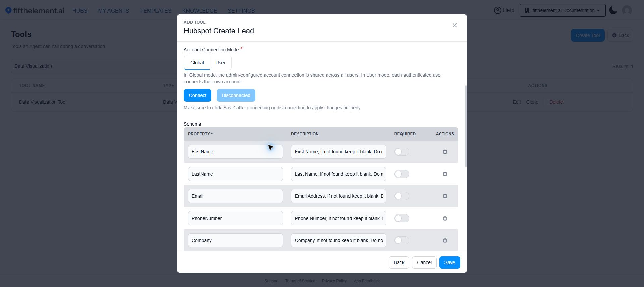Click the fifthelement.ai logo

[35, 11]
